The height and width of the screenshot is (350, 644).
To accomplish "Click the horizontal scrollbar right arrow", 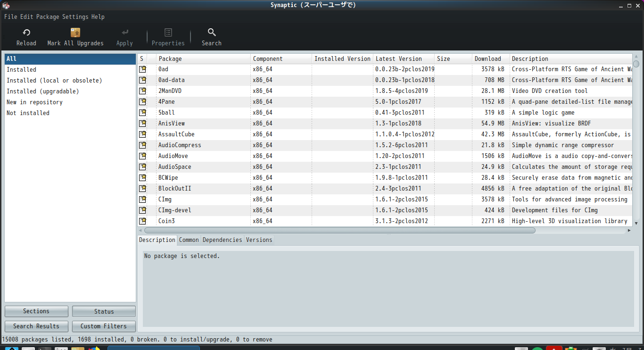I will (x=629, y=231).
